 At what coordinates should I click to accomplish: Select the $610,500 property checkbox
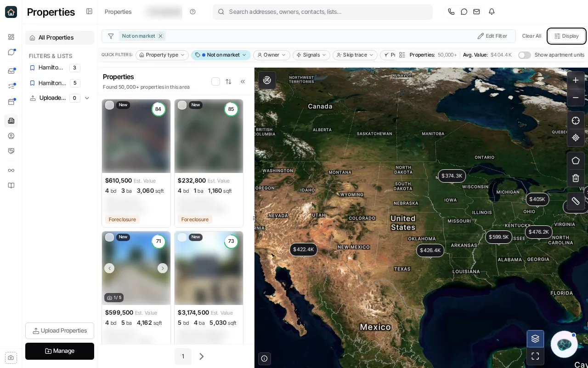point(109,105)
